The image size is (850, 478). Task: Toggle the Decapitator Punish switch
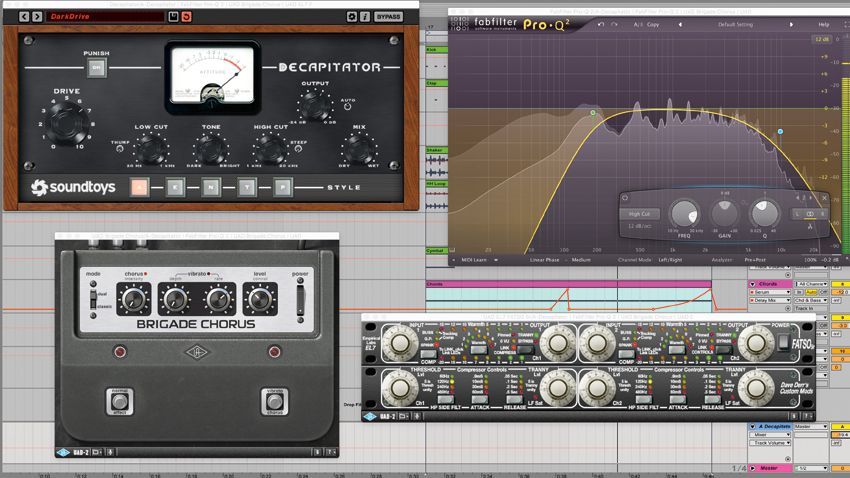point(96,68)
